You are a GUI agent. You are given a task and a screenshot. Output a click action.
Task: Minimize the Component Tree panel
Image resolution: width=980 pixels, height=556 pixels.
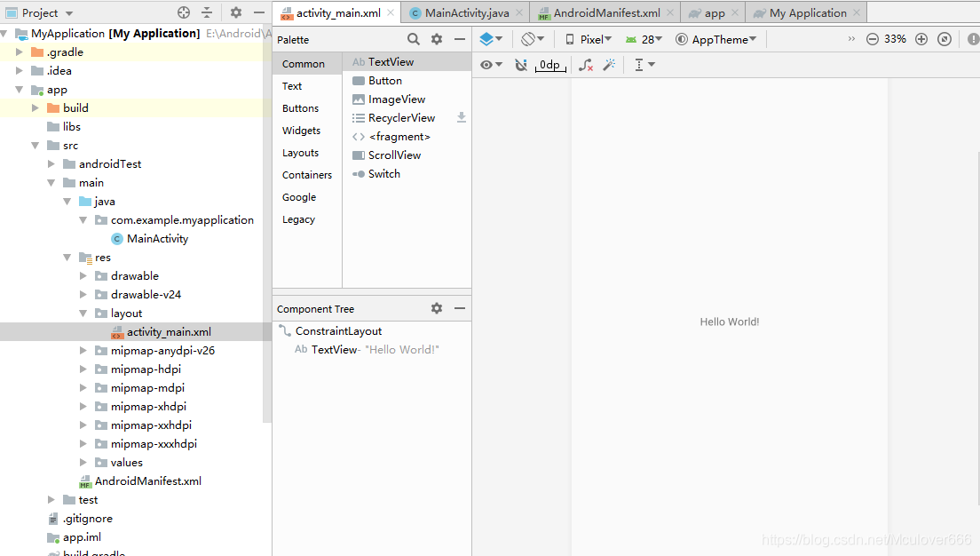[460, 308]
